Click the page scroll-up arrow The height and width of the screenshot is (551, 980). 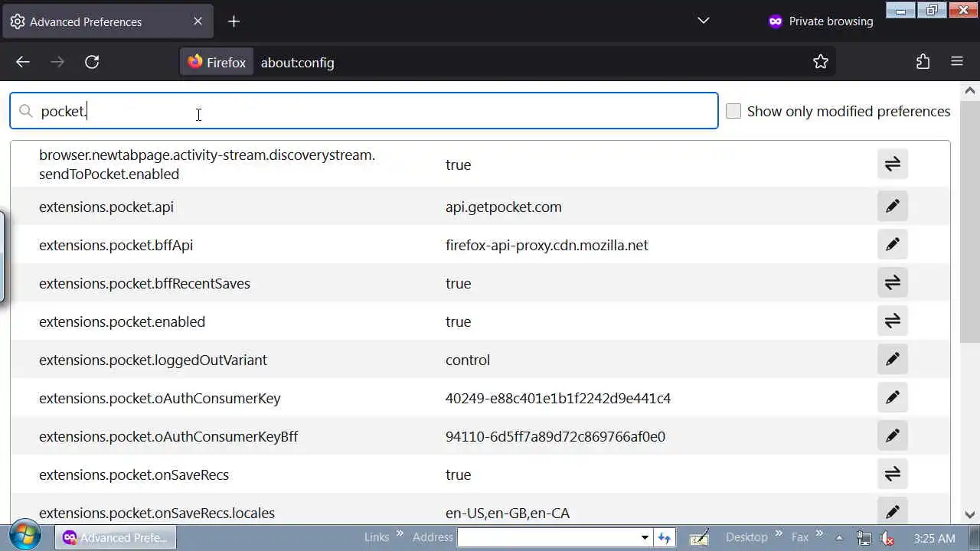point(970,90)
